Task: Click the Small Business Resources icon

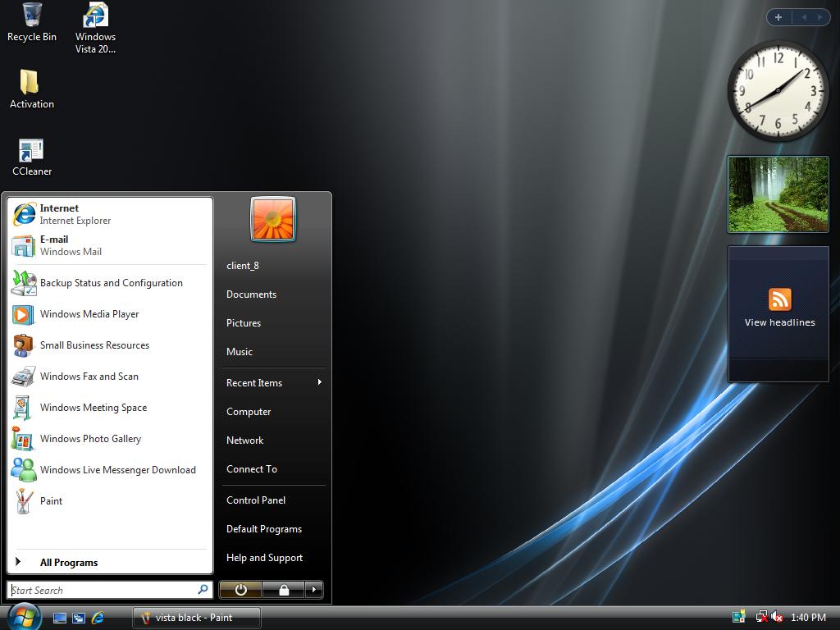Action: click(24, 345)
